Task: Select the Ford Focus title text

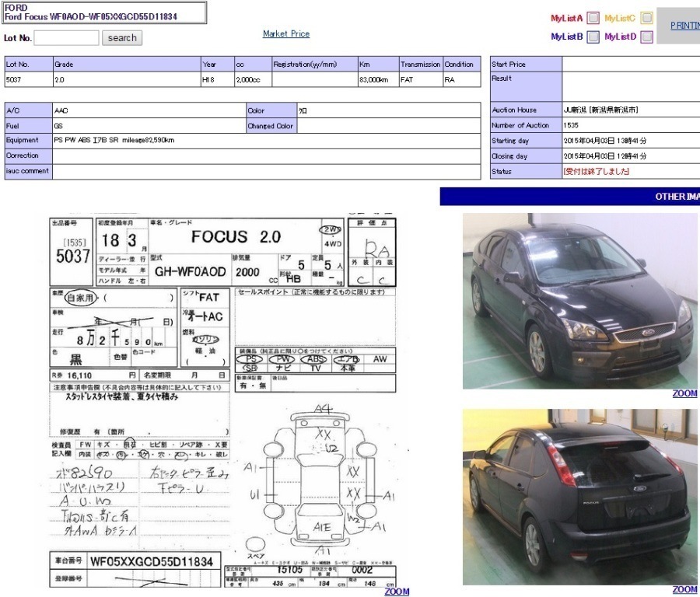Action: coord(91,16)
